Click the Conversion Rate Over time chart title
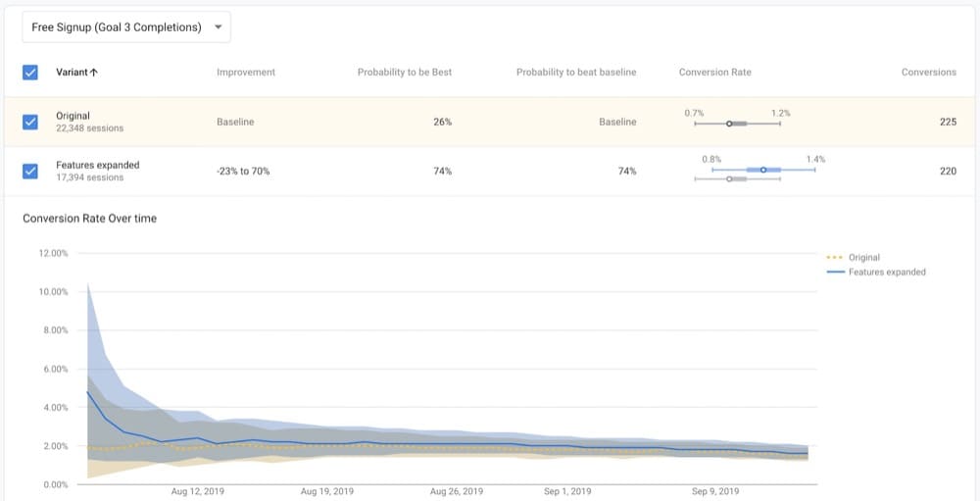 pos(89,218)
